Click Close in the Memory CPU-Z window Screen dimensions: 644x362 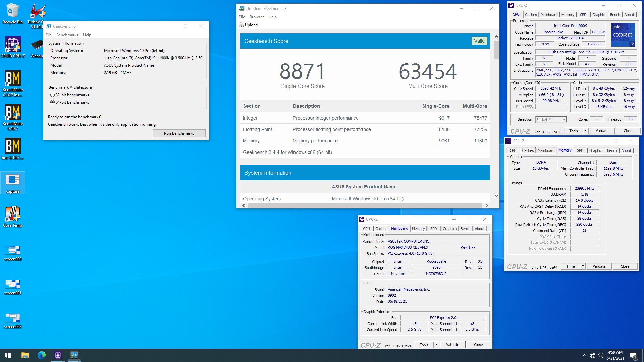point(625,266)
